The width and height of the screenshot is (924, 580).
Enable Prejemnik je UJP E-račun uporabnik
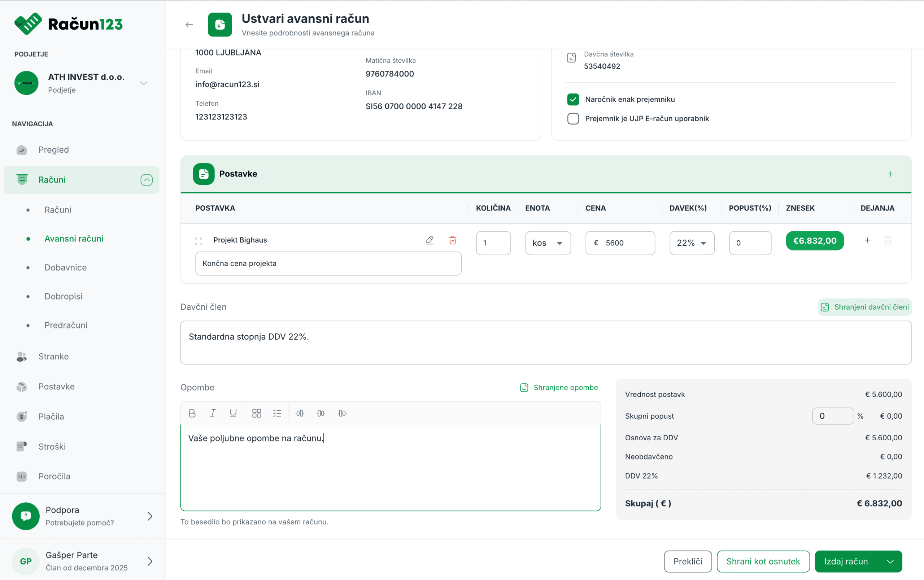pos(573,118)
